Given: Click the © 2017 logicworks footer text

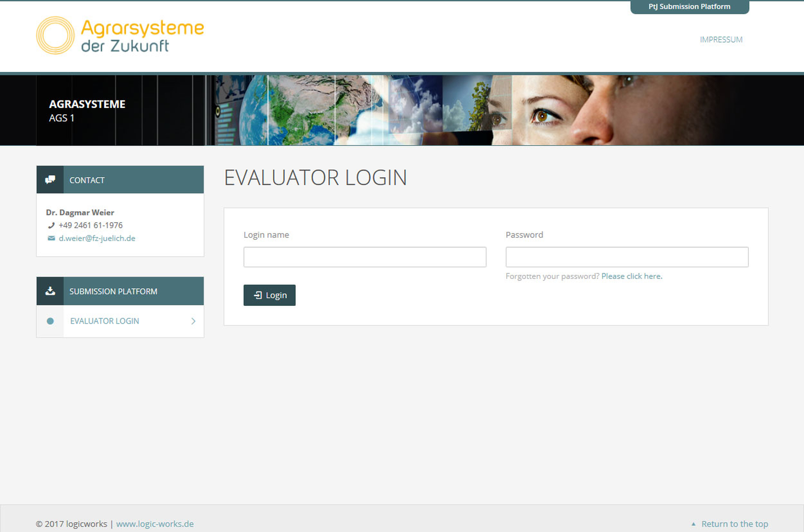Looking at the screenshot, I should 71,524.
